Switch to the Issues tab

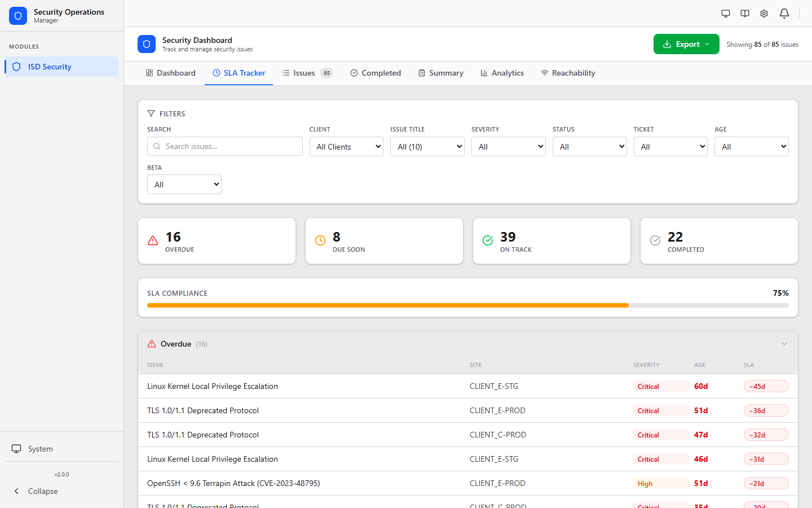click(307, 73)
